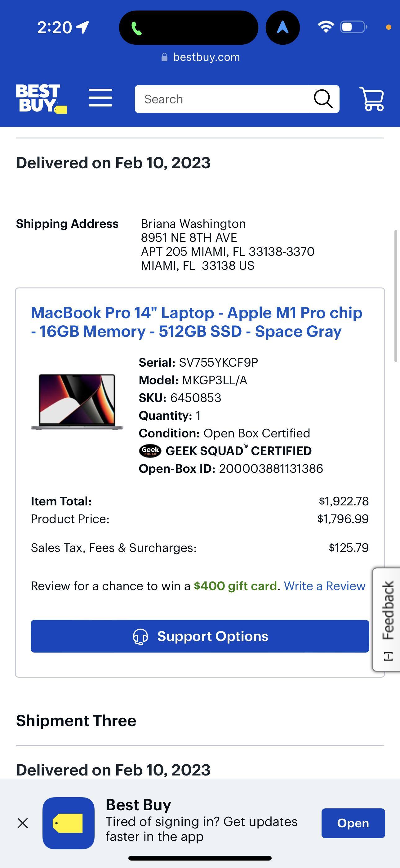Click the Geek Squad badge icon
This screenshot has width=400, height=868.
click(x=150, y=450)
